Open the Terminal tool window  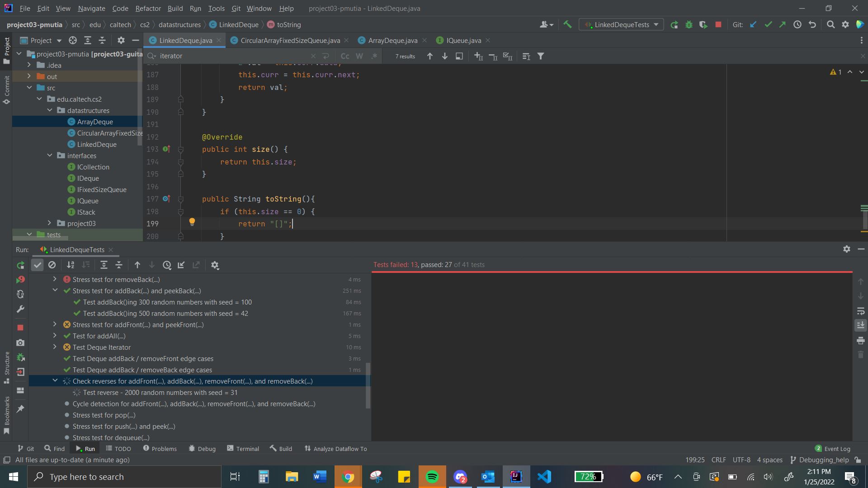coord(243,449)
